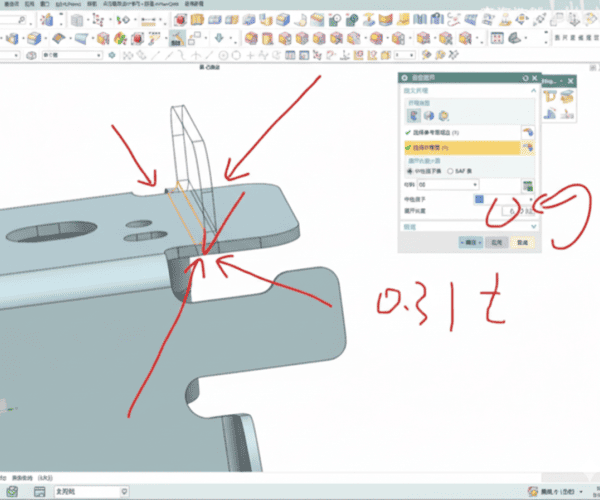Select the third type icon in the dialog
This screenshot has width=600, height=500.
point(443,115)
